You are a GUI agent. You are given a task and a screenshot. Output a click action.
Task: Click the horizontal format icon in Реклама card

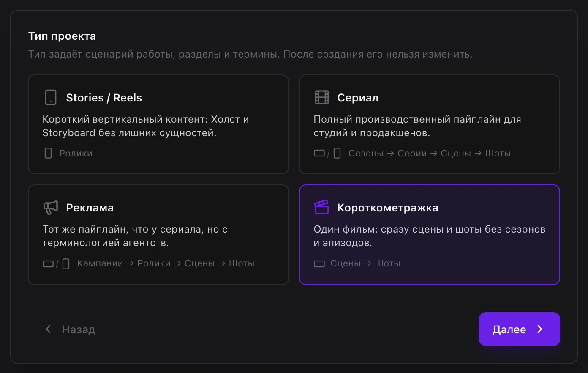(48, 264)
